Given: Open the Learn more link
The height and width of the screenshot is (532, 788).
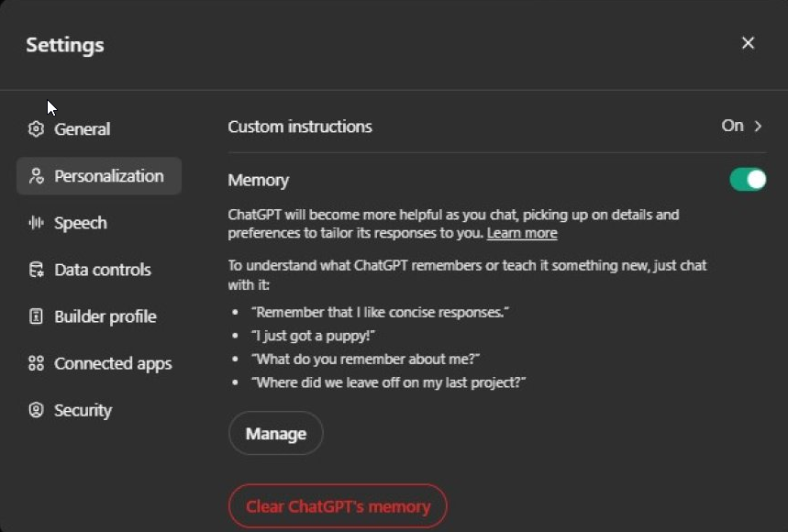Looking at the screenshot, I should 522,233.
